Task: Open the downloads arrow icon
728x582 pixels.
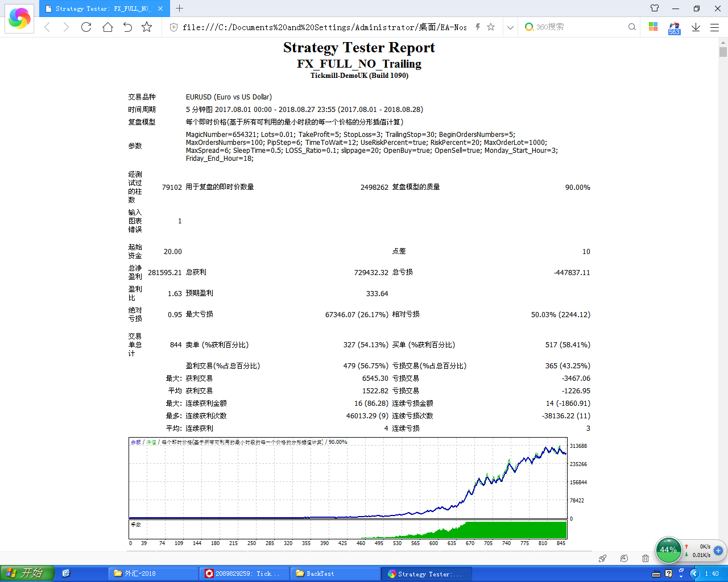Action: 696,27
